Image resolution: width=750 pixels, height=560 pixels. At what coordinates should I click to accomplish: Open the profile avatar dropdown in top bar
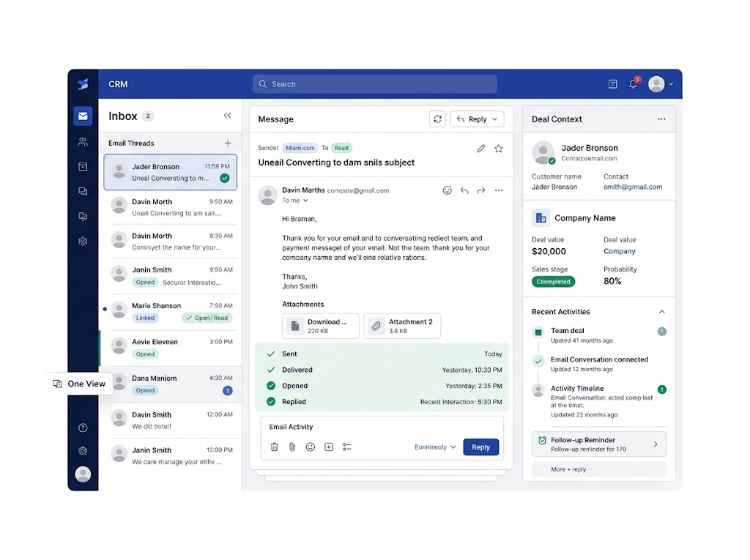[x=661, y=84]
